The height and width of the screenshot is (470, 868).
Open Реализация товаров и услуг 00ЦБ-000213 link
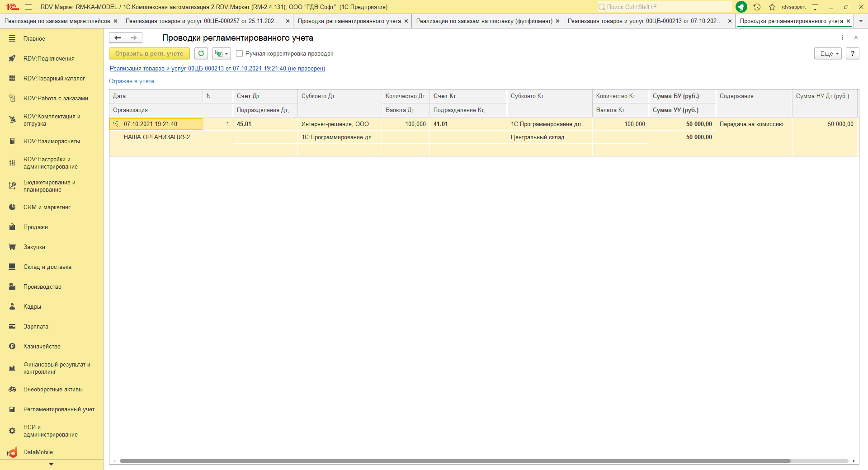click(x=217, y=69)
